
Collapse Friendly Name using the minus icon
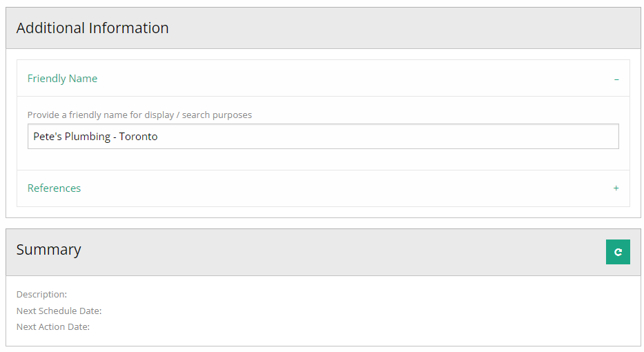(x=616, y=79)
